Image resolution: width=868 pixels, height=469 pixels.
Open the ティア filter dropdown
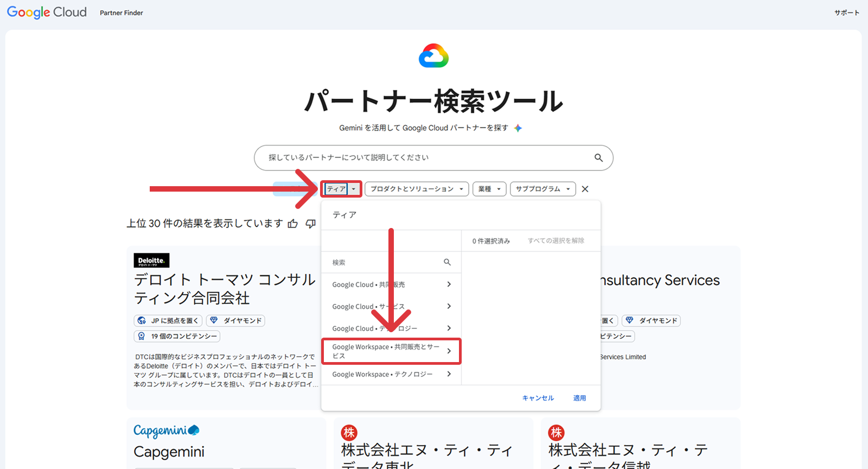point(341,189)
